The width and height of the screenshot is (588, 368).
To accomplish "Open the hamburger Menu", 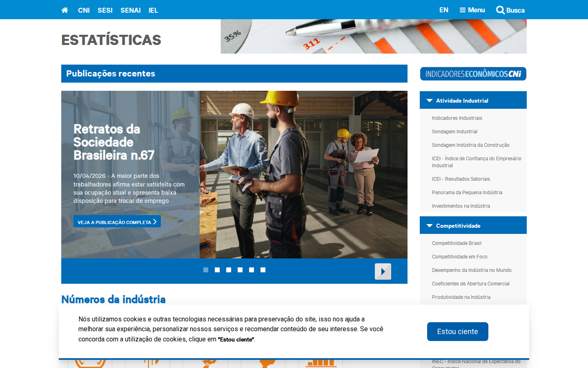I will coord(472,10).
